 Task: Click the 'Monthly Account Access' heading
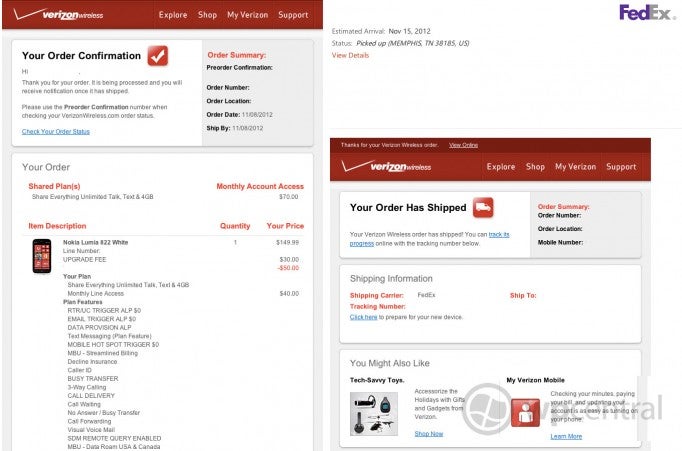(x=260, y=186)
